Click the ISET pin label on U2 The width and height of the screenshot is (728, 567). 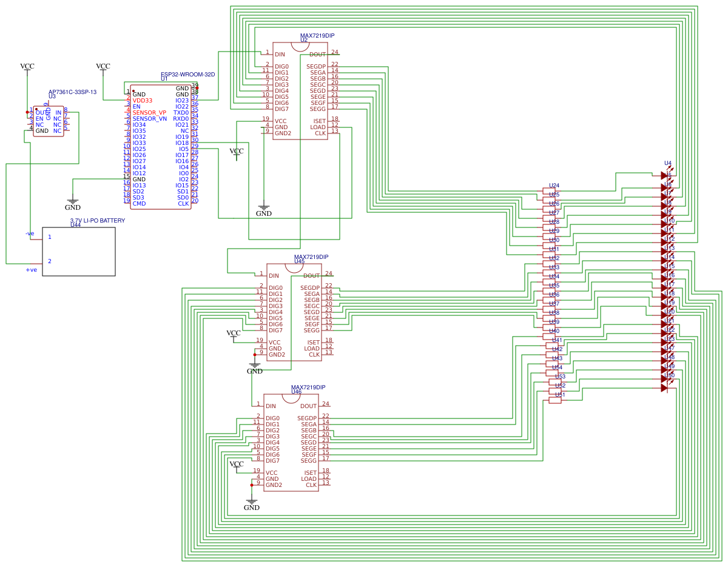coord(320,121)
